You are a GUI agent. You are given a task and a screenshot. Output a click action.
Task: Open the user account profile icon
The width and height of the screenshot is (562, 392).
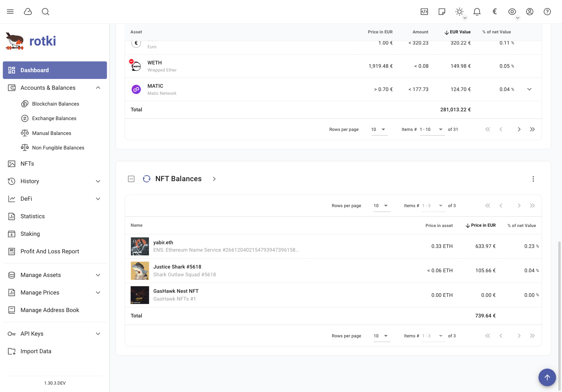(530, 12)
